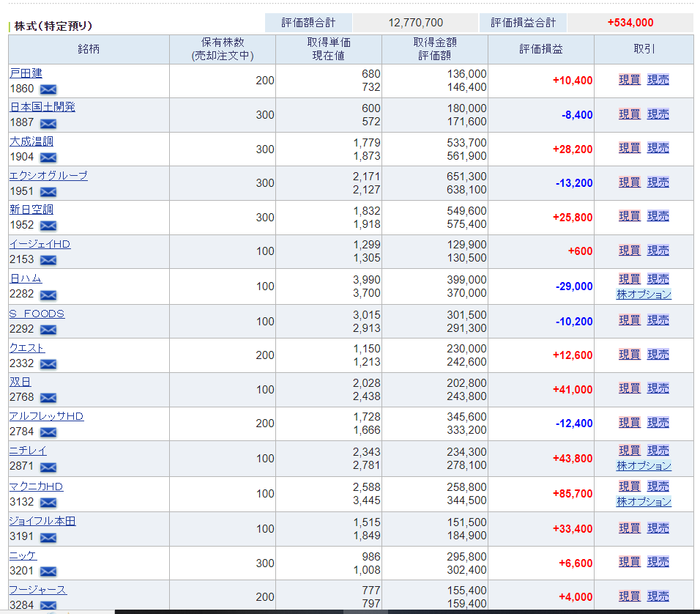Click the mail icon beside code 3201
The width and height of the screenshot is (700, 614).
click(x=48, y=571)
